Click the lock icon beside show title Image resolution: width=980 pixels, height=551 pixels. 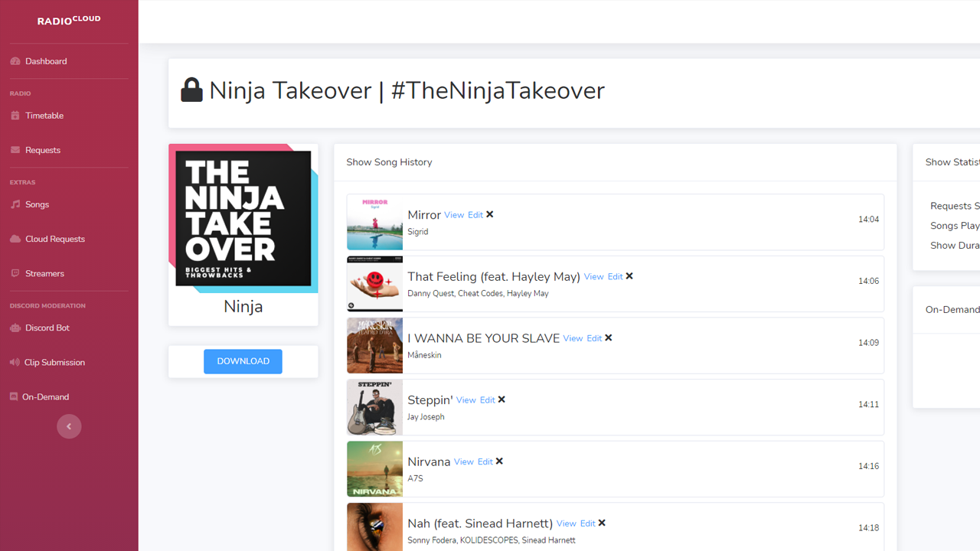(x=191, y=90)
